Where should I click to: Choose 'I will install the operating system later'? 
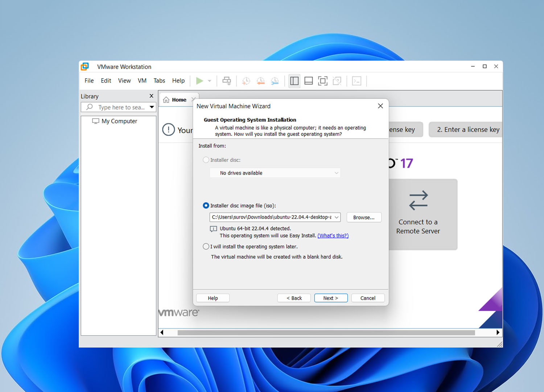coord(206,246)
